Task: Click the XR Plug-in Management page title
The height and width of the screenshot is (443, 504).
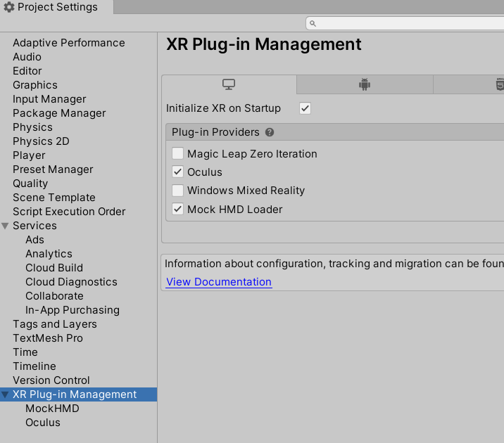Action: pos(264,44)
